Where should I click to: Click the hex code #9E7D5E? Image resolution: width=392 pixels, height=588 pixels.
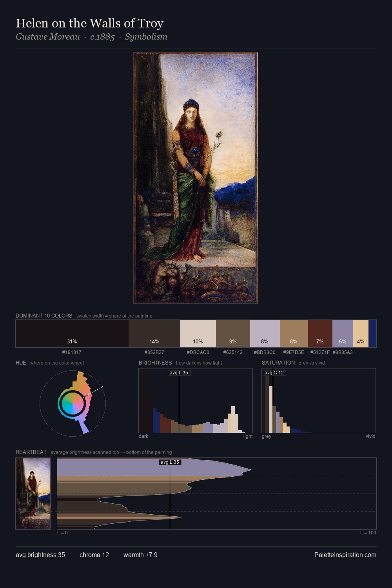[x=294, y=352]
